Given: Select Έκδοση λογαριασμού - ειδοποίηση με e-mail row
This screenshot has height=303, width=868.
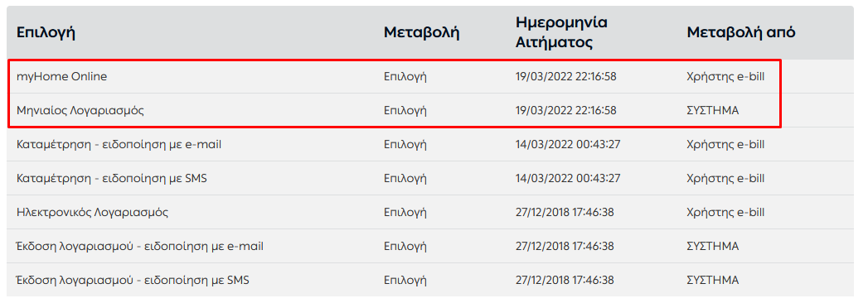Looking at the screenshot, I should [430, 246].
